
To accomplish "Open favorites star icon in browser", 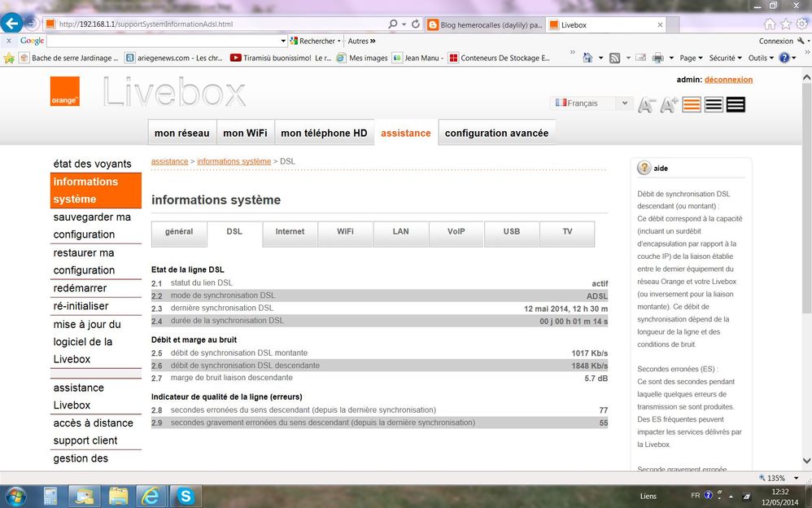I will click(x=786, y=24).
